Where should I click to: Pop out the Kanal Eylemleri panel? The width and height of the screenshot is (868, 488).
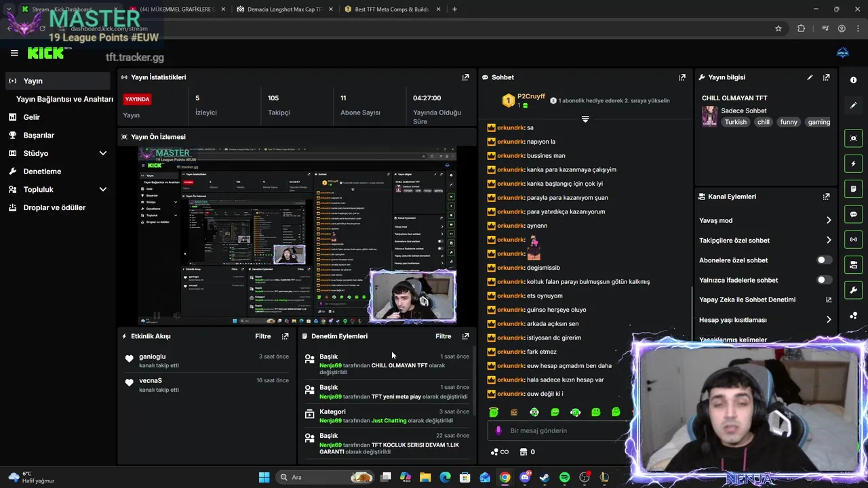[x=826, y=197]
